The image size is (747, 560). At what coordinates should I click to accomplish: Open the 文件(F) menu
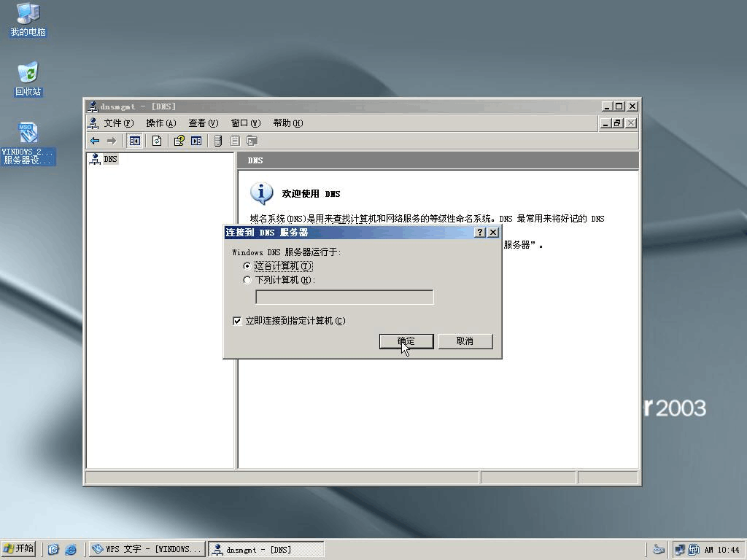click(x=118, y=123)
